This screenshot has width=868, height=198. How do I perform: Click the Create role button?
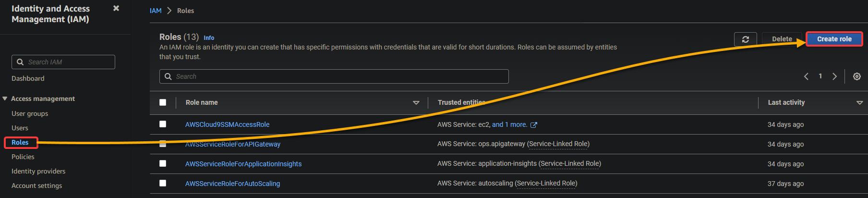[x=834, y=39]
